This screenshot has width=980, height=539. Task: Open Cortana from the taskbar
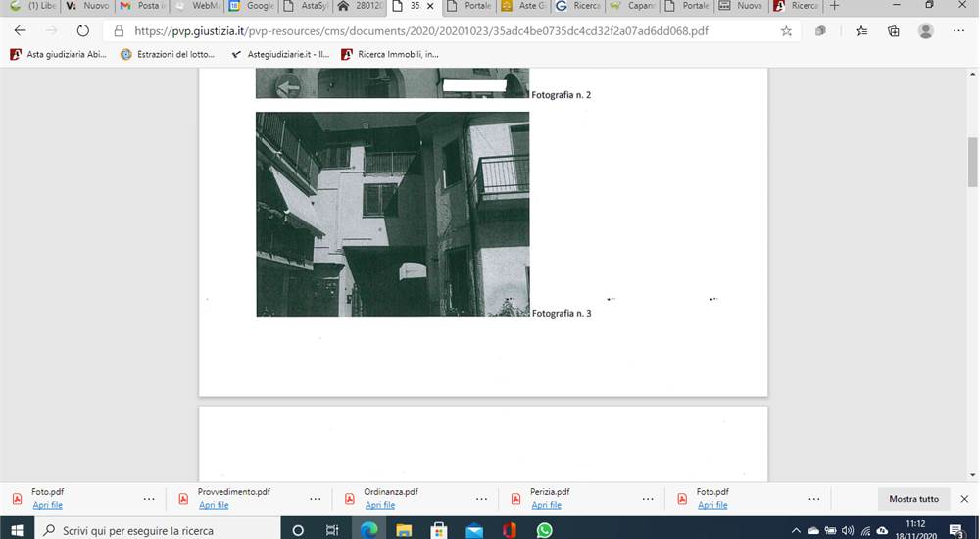click(x=298, y=530)
